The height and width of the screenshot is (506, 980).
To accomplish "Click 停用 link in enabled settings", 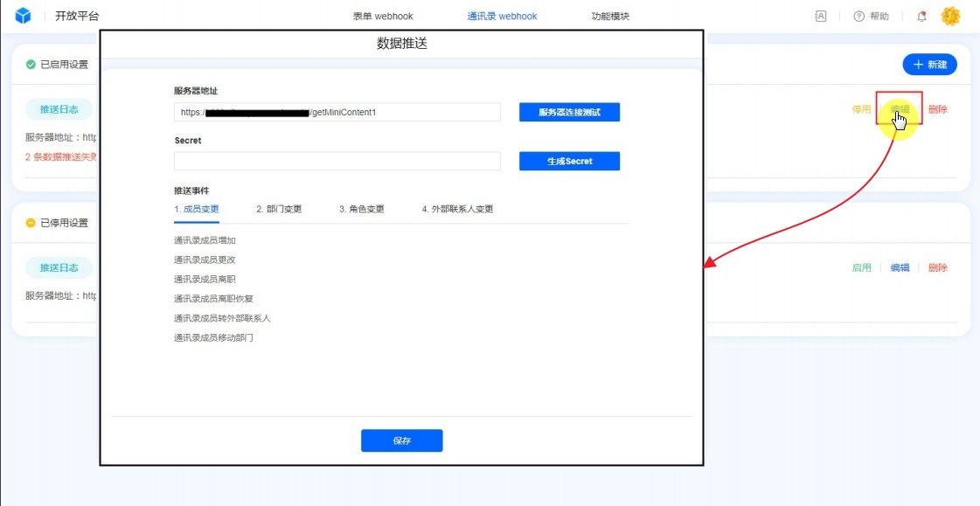I will pos(861,110).
